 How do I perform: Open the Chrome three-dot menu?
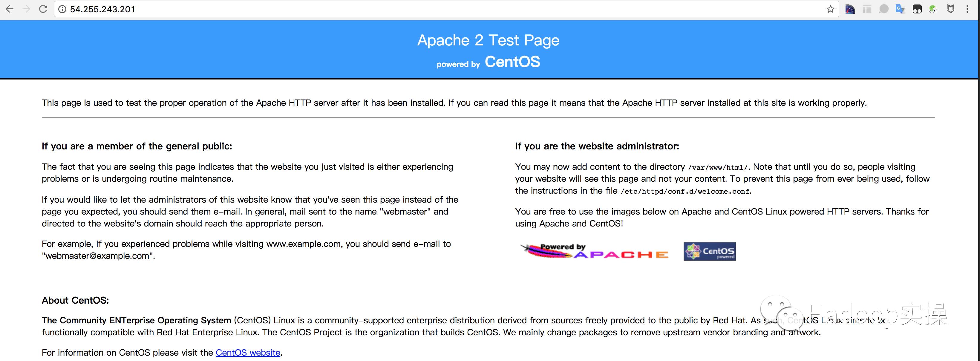click(x=967, y=9)
